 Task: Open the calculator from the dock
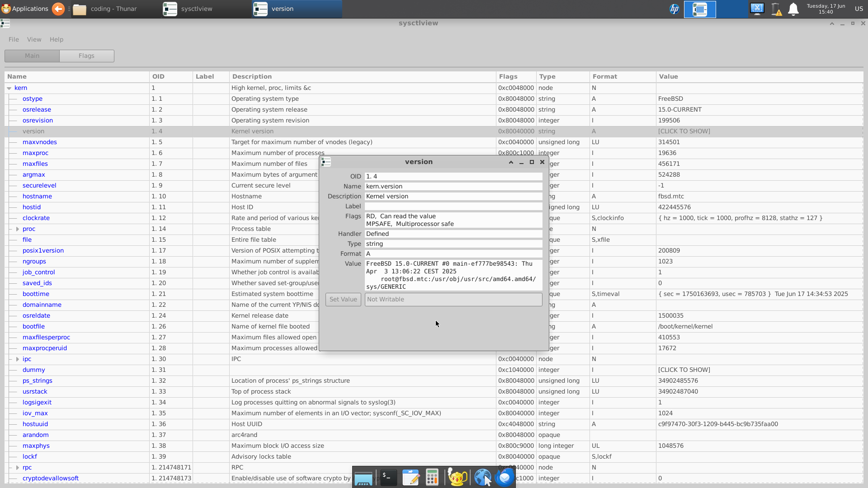point(432,477)
